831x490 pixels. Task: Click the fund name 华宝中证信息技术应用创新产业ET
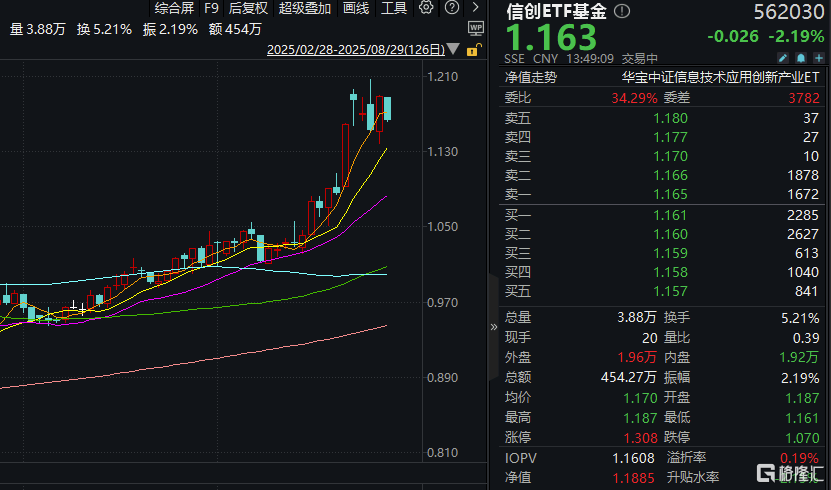[720, 77]
